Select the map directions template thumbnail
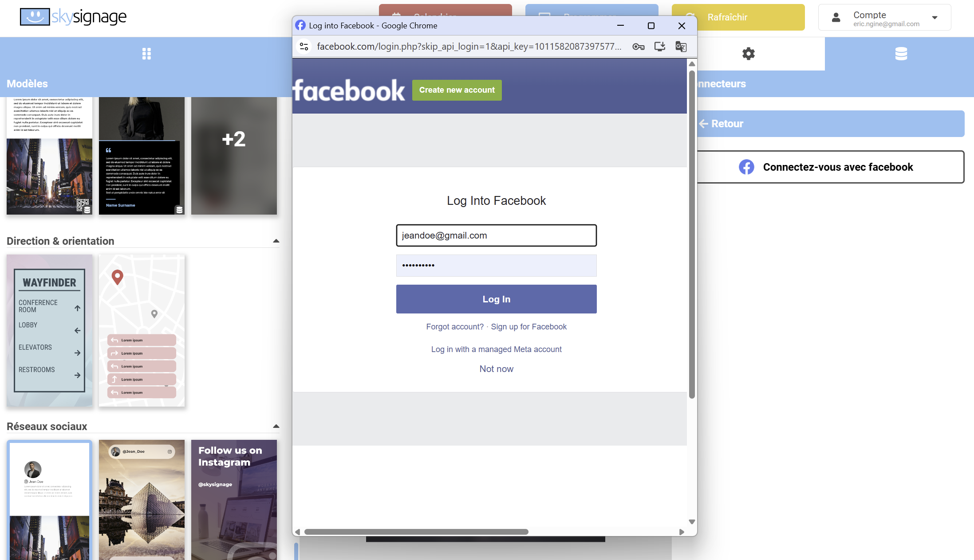 (142, 330)
